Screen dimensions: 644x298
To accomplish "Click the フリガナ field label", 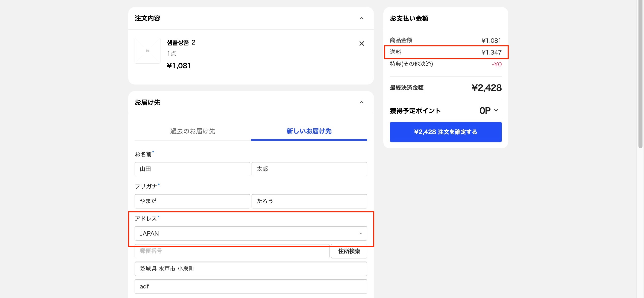I will click(x=146, y=186).
